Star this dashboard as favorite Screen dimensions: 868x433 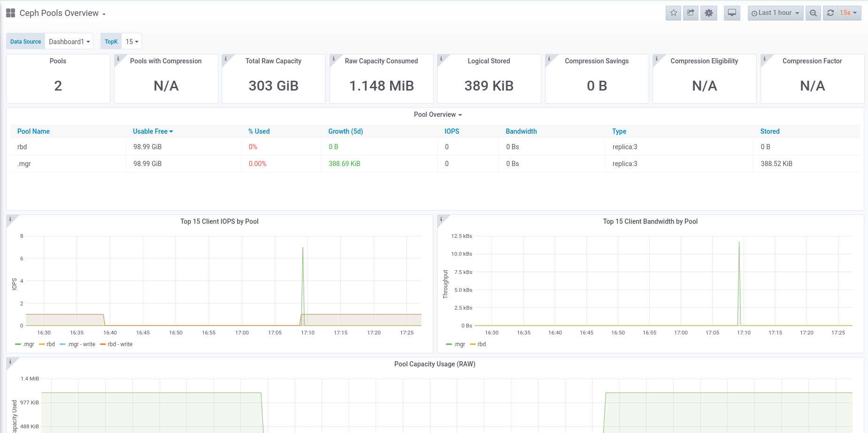674,13
